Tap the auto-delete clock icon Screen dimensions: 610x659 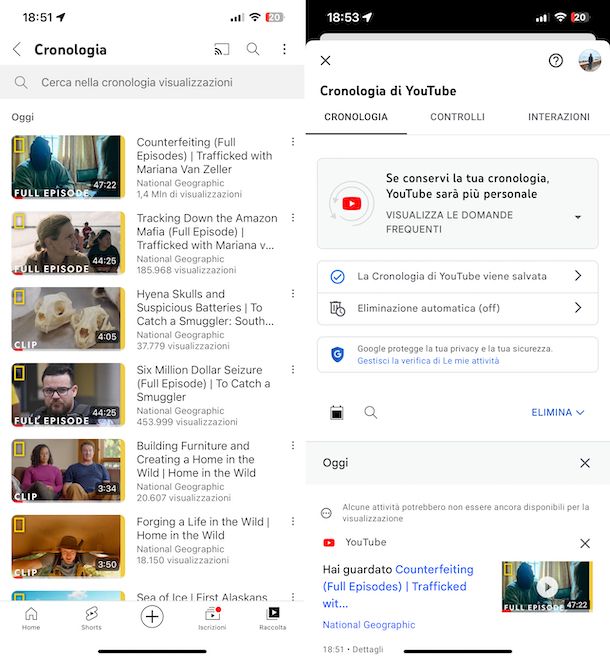coord(337,308)
